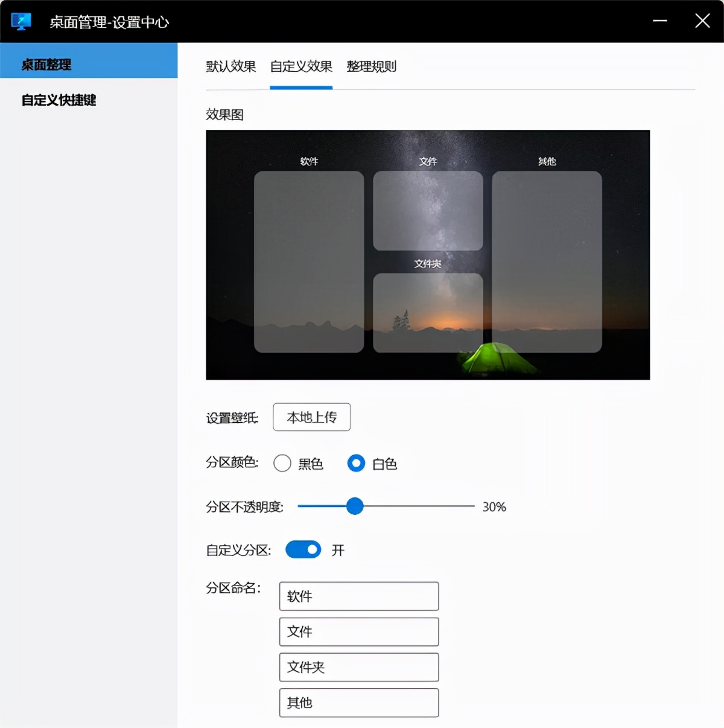Select the 白色 partition color option
The image size is (724, 728).
[356, 463]
